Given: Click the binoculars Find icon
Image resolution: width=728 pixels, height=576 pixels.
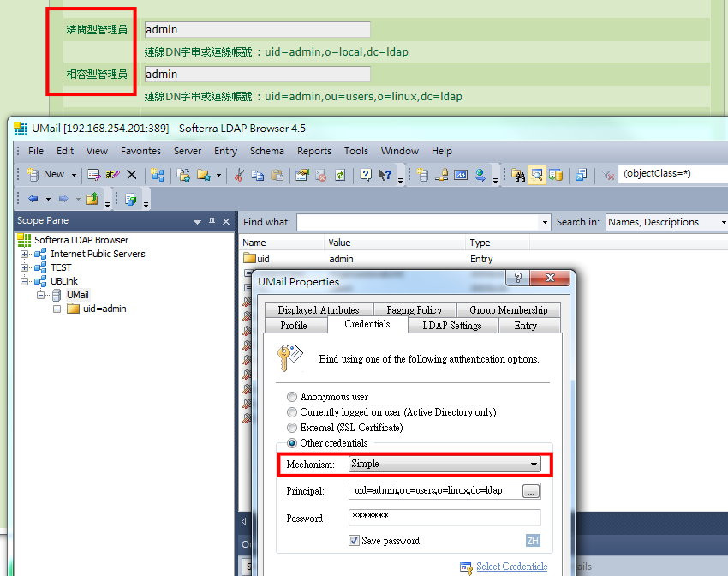Looking at the screenshot, I should (x=517, y=175).
